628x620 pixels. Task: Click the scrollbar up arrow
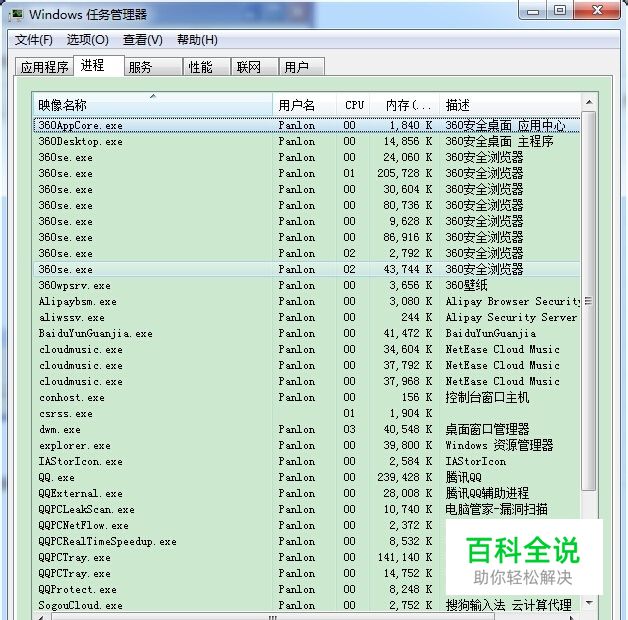click(589, 103)
